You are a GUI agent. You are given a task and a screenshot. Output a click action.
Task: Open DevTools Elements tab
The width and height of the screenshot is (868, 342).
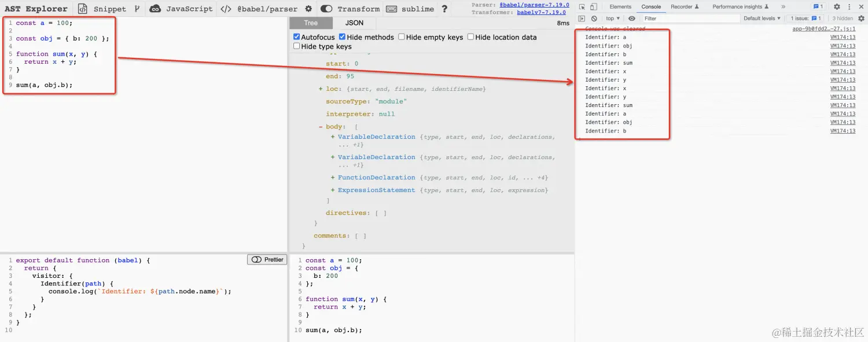(x=620, y=7)
